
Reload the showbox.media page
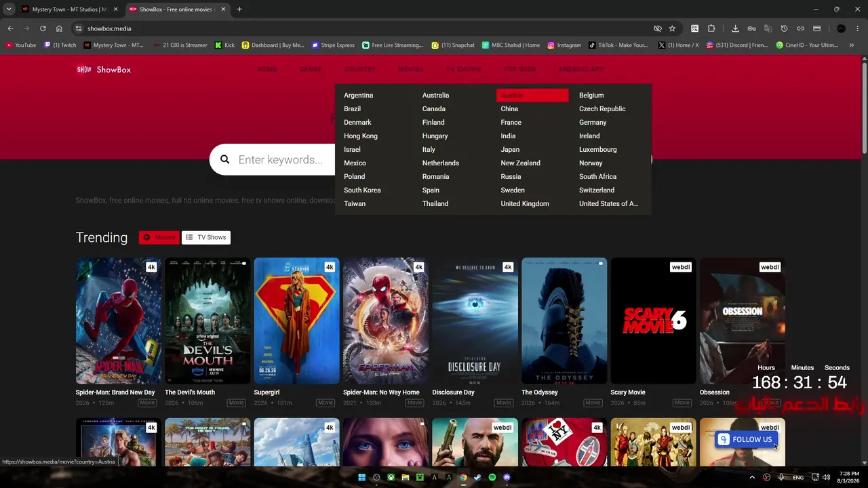tap(43, 28)
